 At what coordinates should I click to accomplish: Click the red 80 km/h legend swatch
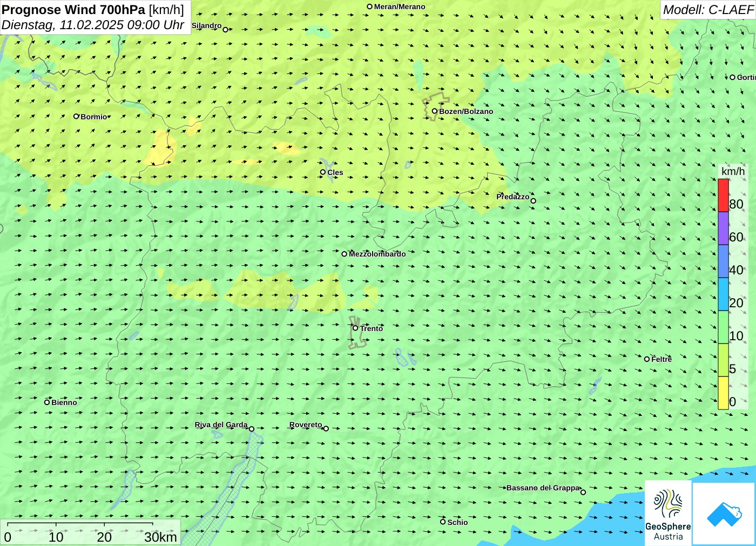pyautogui.click(x=723, y=196)
